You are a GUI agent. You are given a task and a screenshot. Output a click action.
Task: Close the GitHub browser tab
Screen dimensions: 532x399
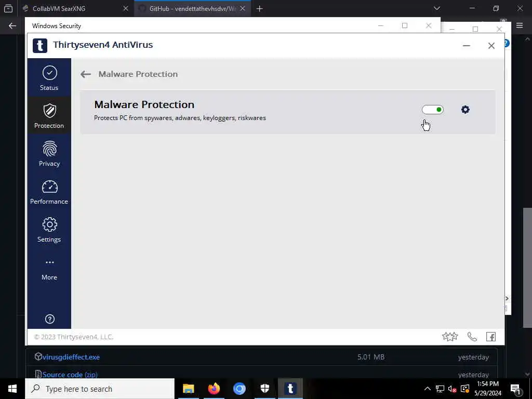click(243, 8)
